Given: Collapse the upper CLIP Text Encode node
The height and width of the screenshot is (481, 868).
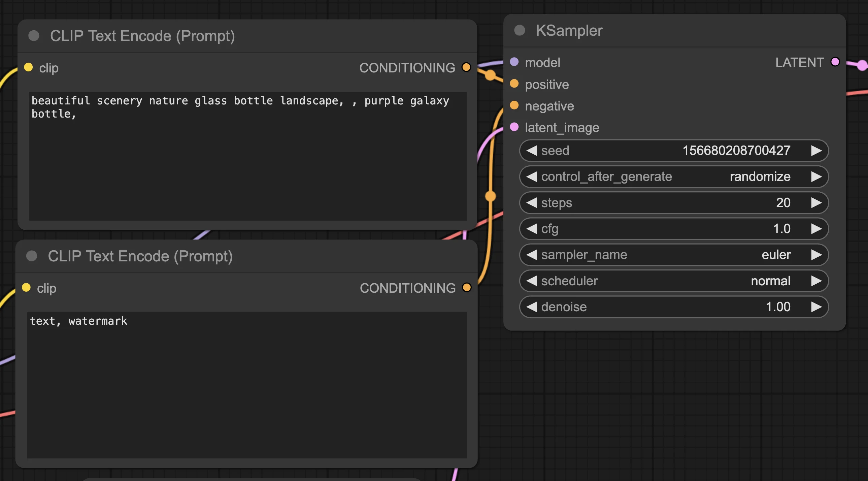Looking at the screenshot, I should [34, 35].
